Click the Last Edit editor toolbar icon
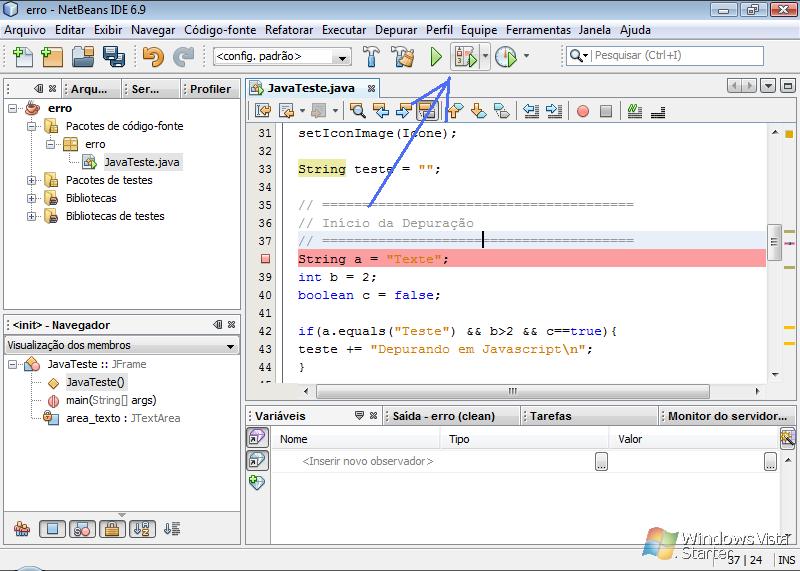 pos(263,110)
